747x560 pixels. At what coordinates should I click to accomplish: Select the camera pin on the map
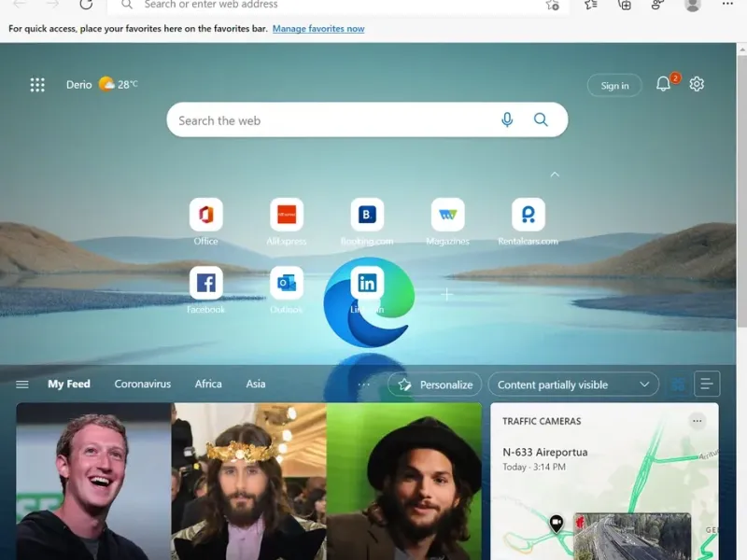556,524
